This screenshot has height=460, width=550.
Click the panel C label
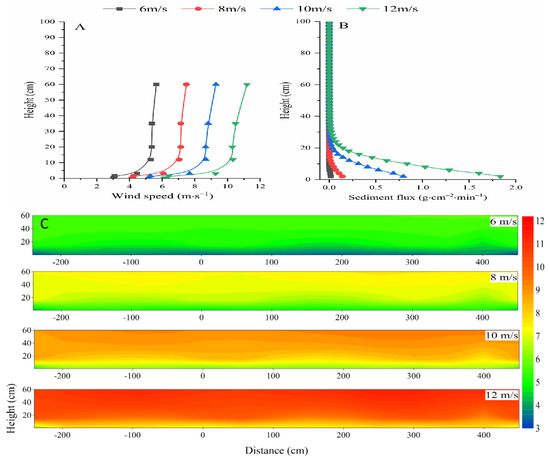click(44, 224)
